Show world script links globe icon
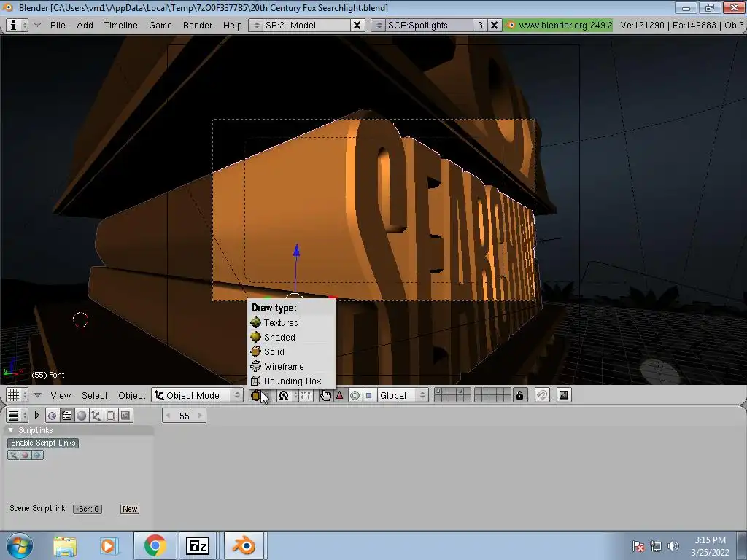The height and width of the screenshot is (560, 747). click(37, 455)
